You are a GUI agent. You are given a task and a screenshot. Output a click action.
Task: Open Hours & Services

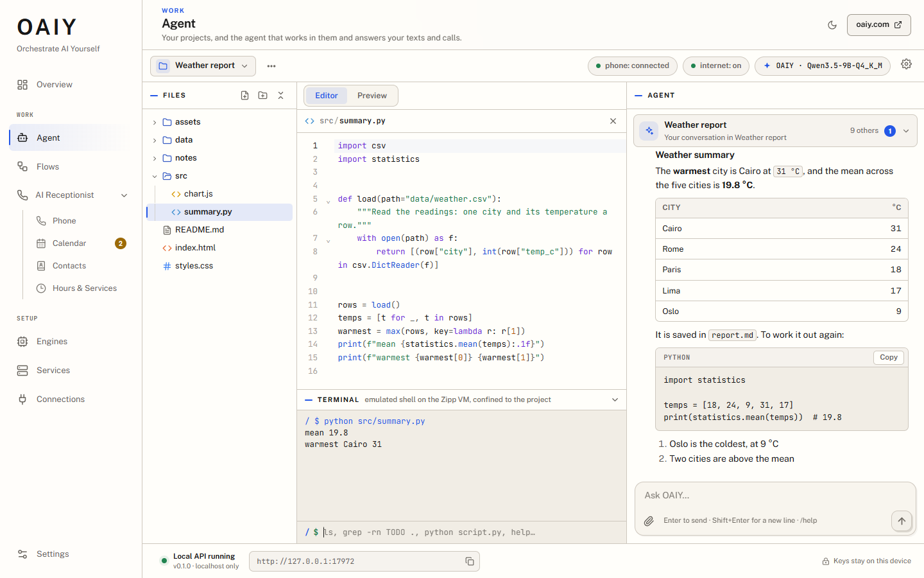coord(80,288)
